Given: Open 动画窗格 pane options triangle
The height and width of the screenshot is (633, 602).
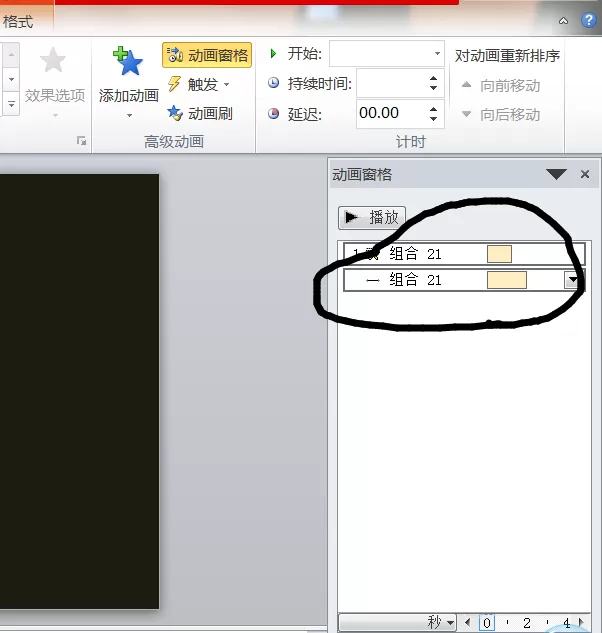Looking at the screenshot, I should click(556, 174).
